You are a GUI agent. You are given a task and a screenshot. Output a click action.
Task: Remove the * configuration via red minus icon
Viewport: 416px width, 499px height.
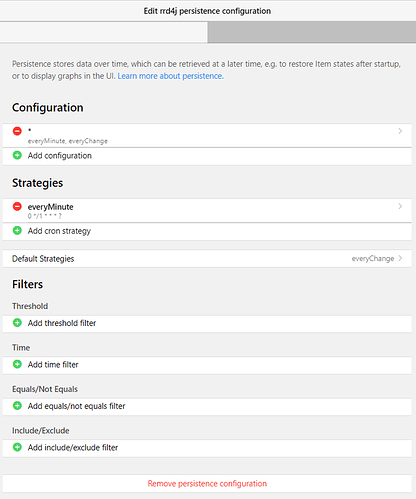coord(17,131)
